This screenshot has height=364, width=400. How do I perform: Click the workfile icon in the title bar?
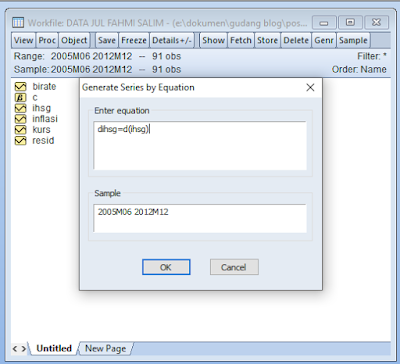[x=18, y=23]
